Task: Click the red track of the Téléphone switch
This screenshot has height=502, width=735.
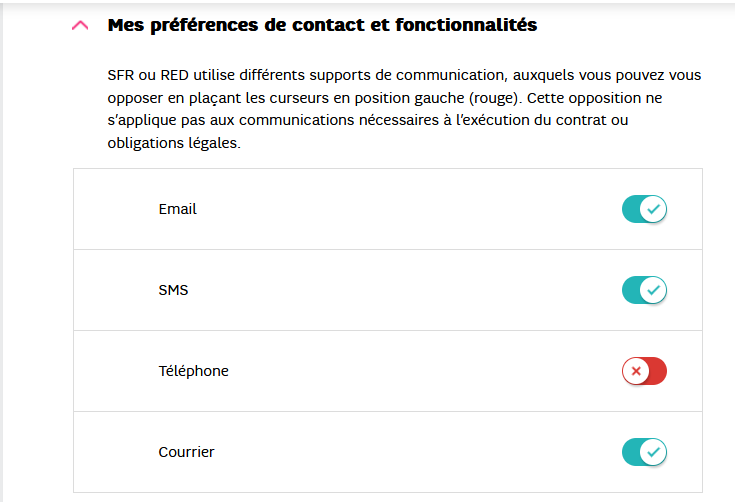Action: click(x=656, y=371)
